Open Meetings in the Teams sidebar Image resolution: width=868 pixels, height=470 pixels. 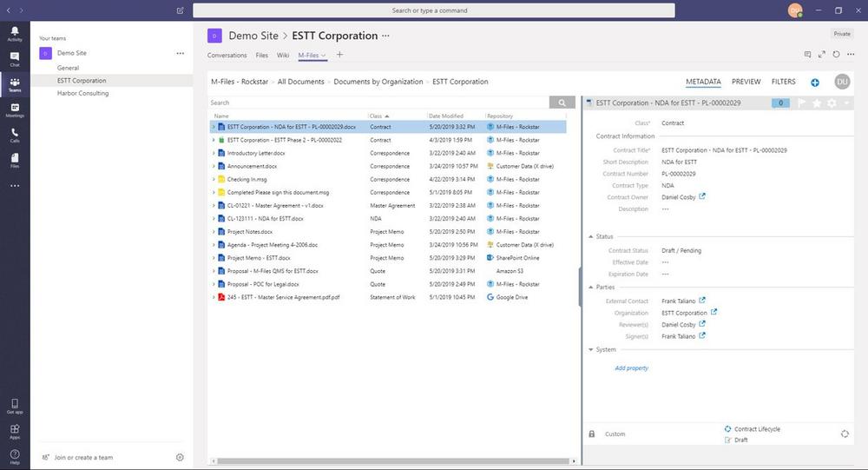coord(15,109)
